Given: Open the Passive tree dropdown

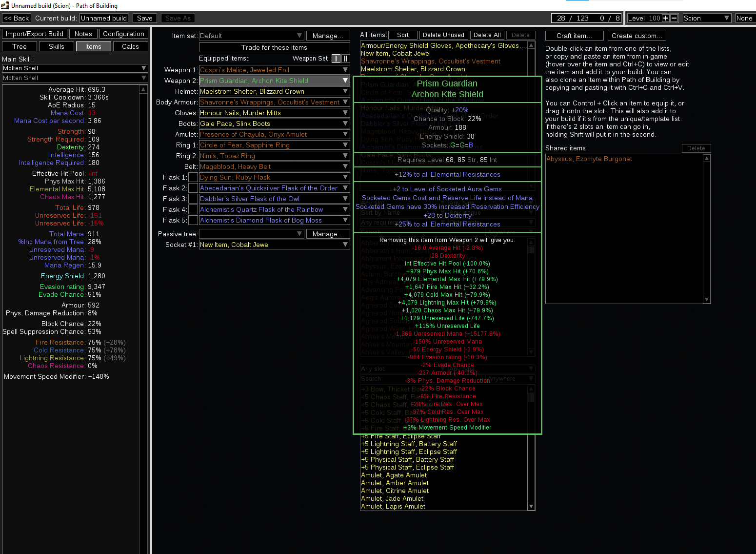Looking at the screenshot, I should point(251,234).
